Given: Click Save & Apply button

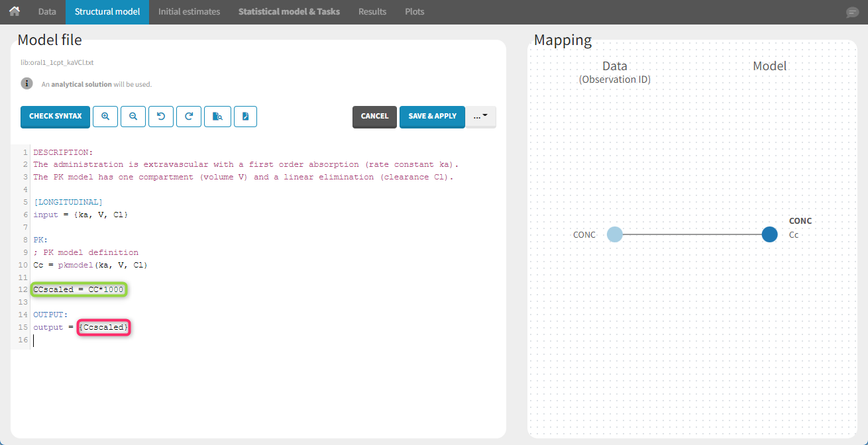Looking at the screenshot, I should (x=432, y=117).
